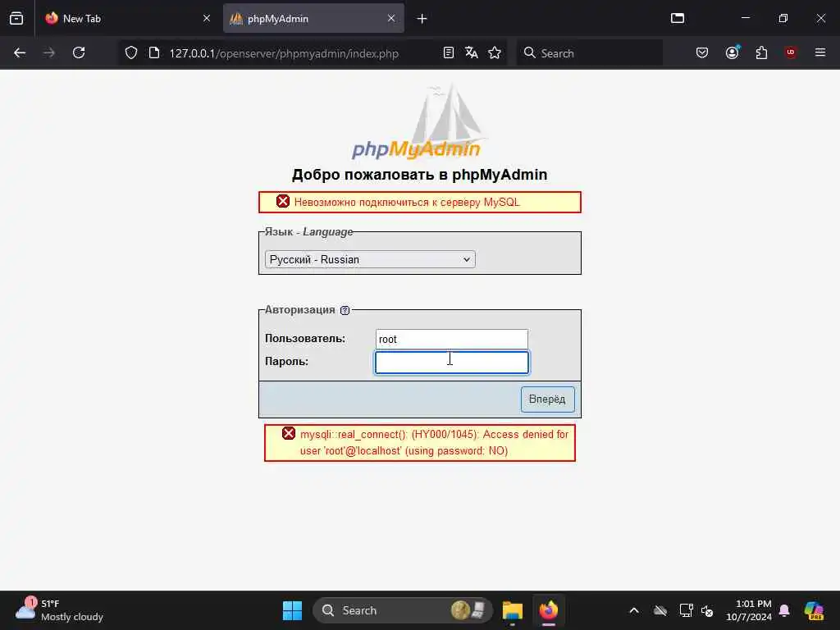Close the New Tab tab
Screen dimensions: 840x630
click(207, 18)
